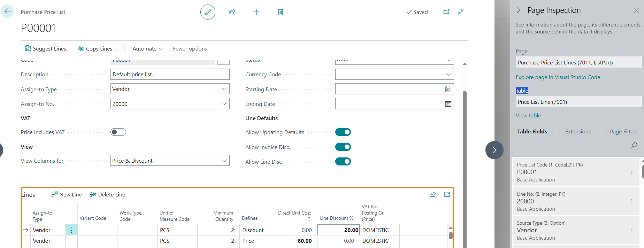Close the Page Inspection pane
This screenshot has width=644, height=248.
click(636, 10)
